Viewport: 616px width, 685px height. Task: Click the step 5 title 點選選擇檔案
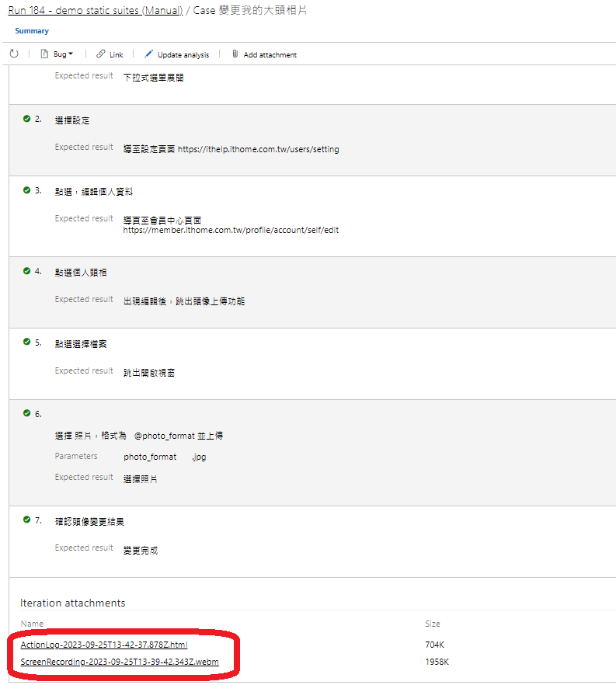click(x=81, y=344)
